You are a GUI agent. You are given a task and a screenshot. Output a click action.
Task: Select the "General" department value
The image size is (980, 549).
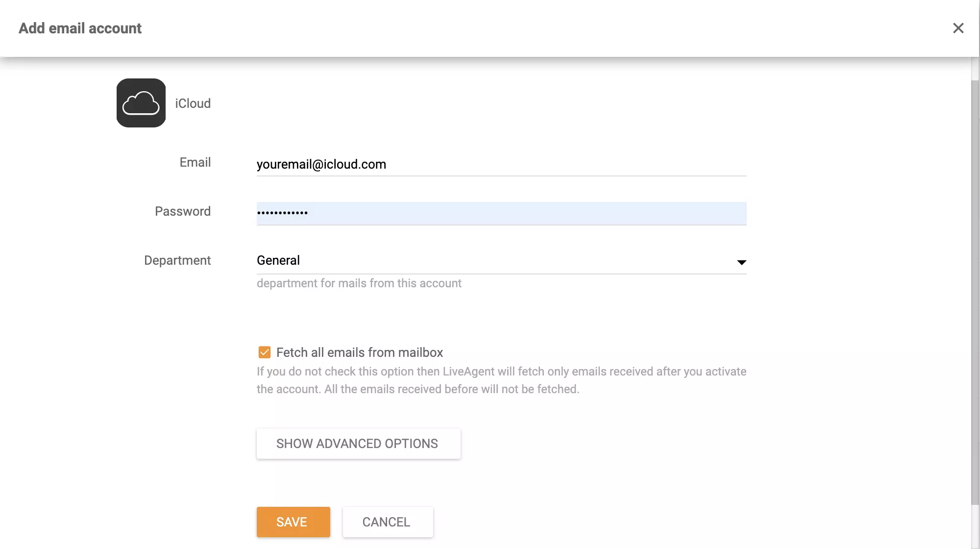278,260
